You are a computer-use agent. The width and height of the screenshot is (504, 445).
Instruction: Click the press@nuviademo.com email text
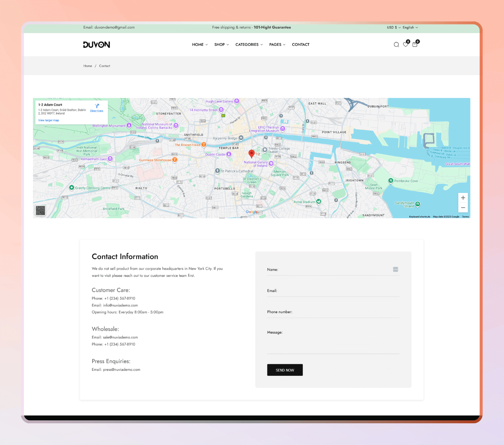tap(122, 370)
